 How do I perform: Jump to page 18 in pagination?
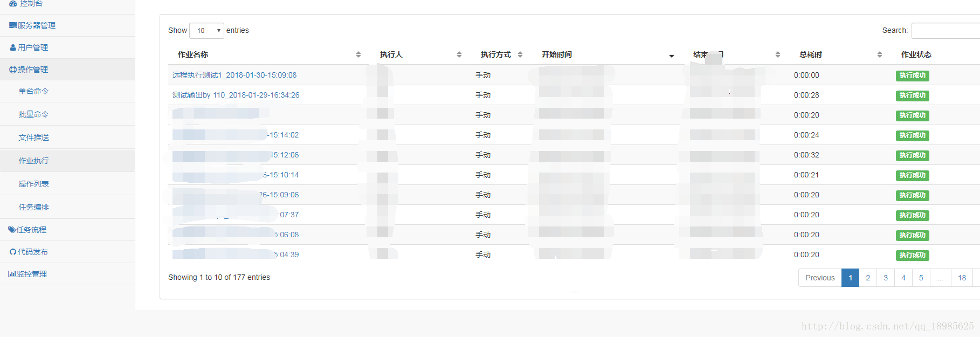(x=962, y=278)
